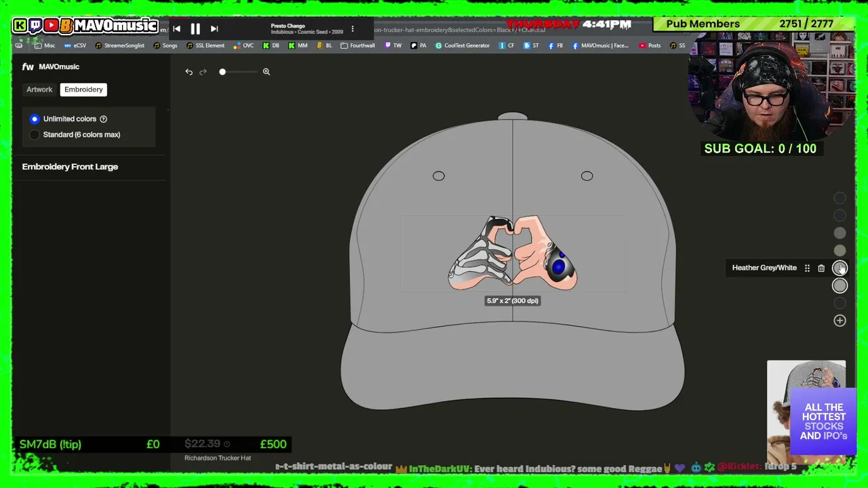This screenshot has height=488, width=868.
Task: Click the left eyelet on the hat
Action: tap(439, 176)
